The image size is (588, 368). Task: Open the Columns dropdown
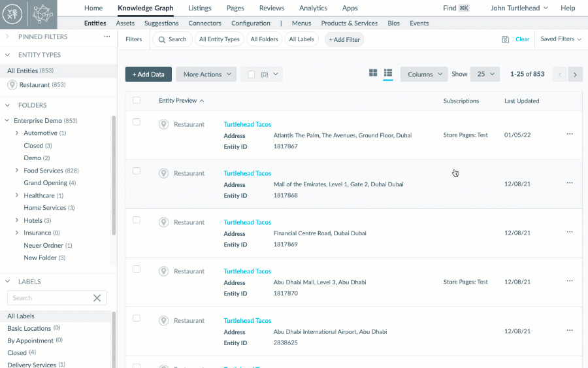click(x=424, y=75)
